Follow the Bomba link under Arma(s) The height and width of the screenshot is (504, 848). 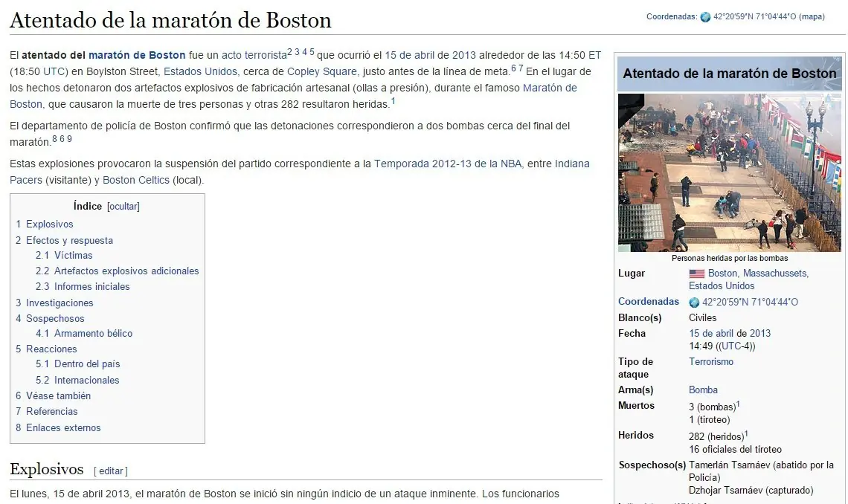703,390
